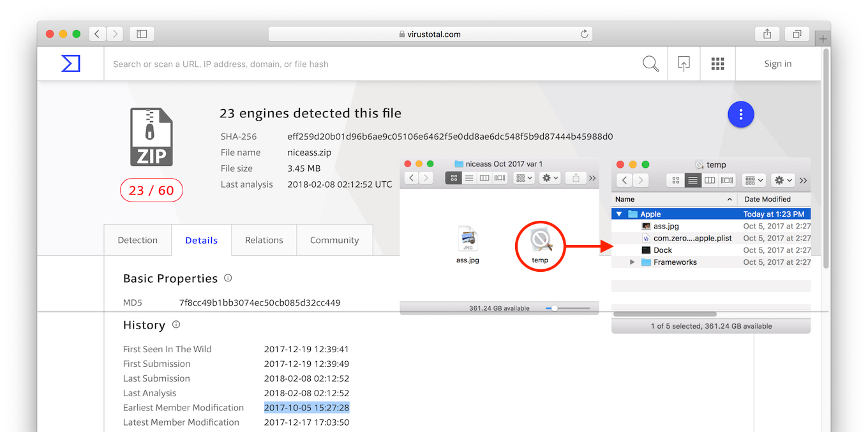This screenshot has width=868, height=432.
Task: Collapse the Apple folder disclosure triangle
Action: click(x=619, y=214)
